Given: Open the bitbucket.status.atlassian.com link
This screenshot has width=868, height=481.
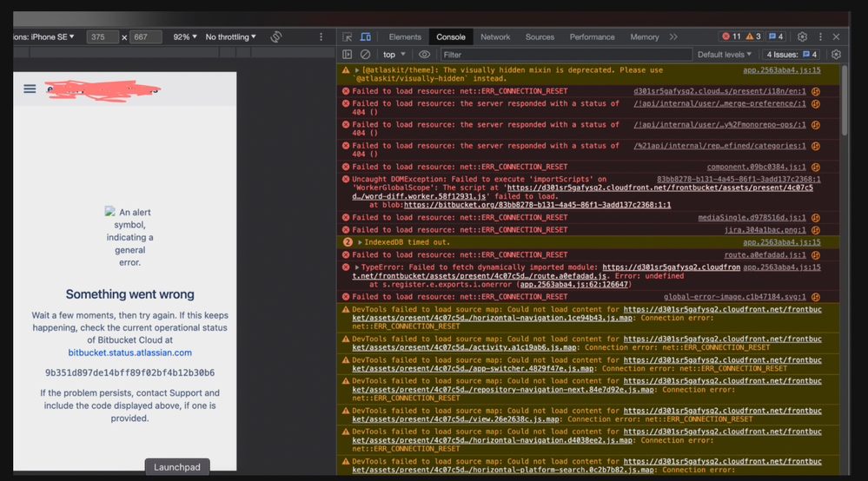Looking at the screenshot, I should tap(130, 353).
